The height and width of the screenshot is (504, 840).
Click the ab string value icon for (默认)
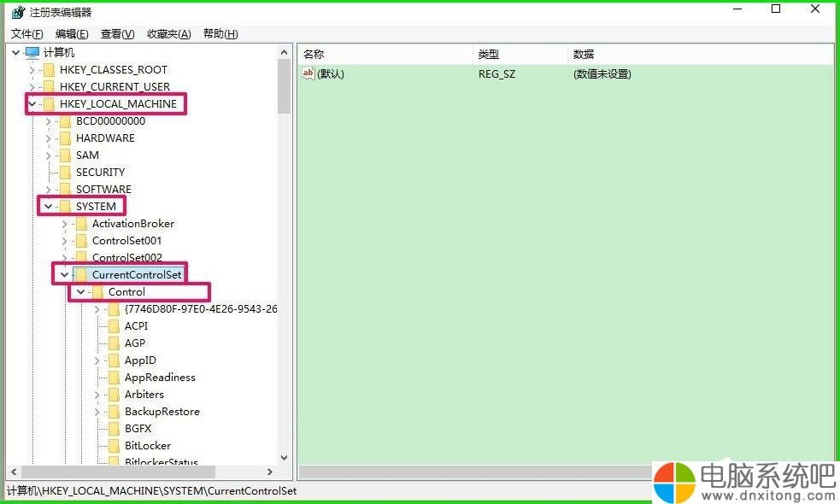coord(308,73)
